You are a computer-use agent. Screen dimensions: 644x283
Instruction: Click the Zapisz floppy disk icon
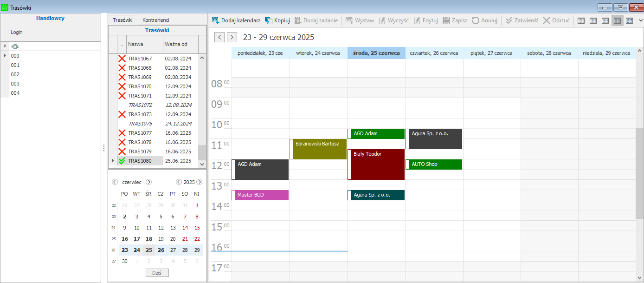tap(446, 20)
